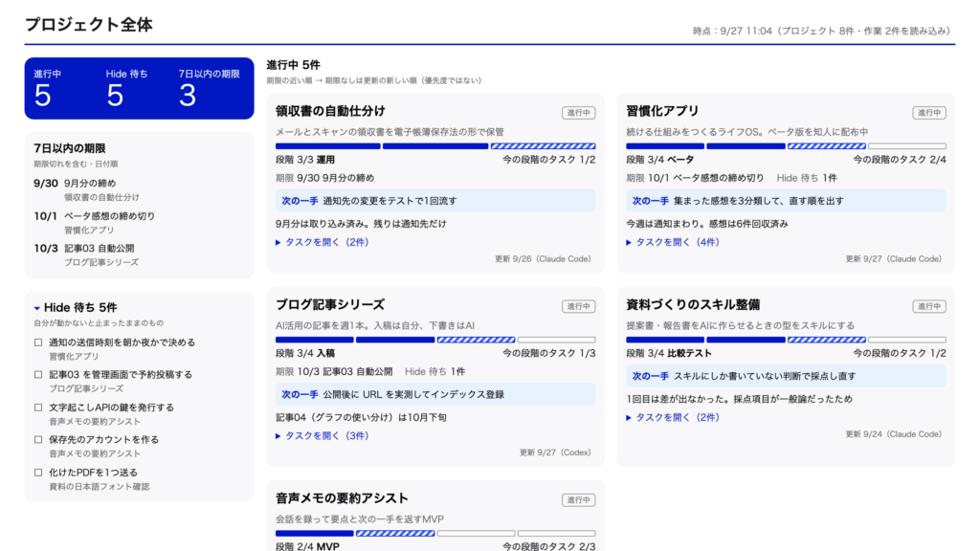Click 更新 9/26（Claude Code） text
The image size is (980, 551).
coord(543,258)
